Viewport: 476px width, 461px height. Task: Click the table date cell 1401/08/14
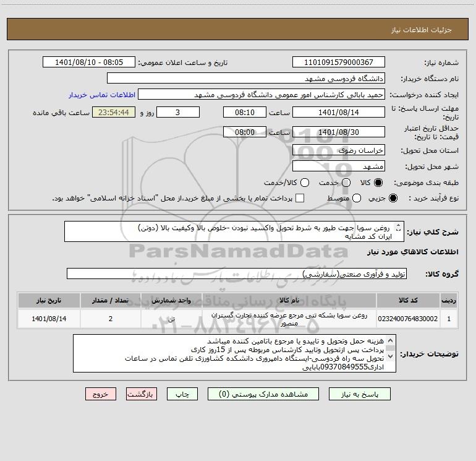[49, 319]
